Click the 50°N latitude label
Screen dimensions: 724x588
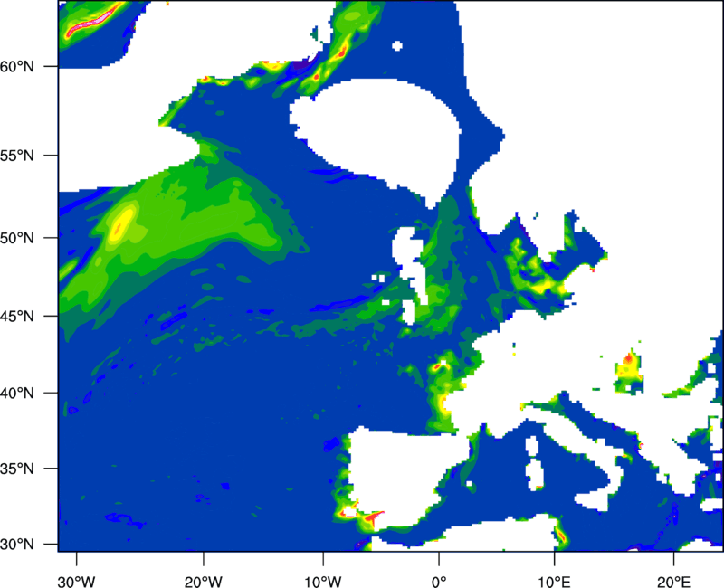tap(17, 239)
